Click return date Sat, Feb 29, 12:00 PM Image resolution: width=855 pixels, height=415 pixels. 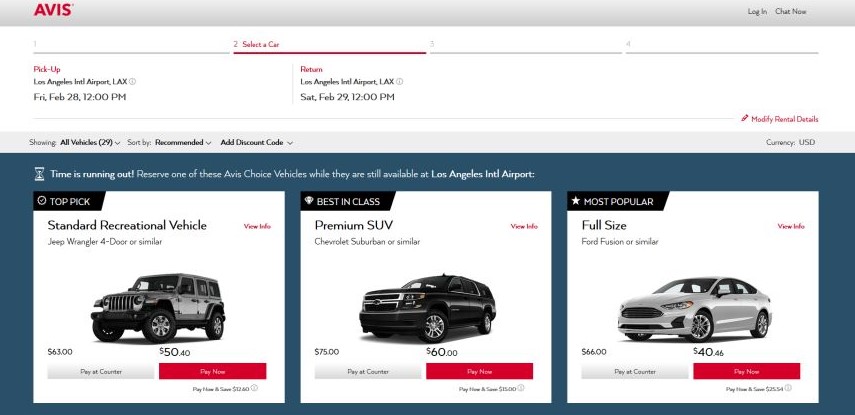[x=347, y=97]
